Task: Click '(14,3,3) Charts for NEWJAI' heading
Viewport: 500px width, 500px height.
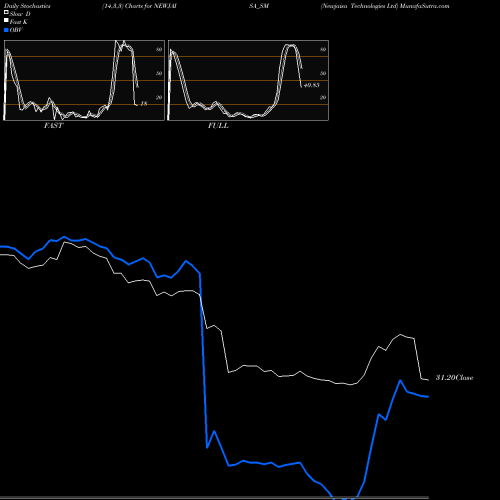Action: coord(139,6)
